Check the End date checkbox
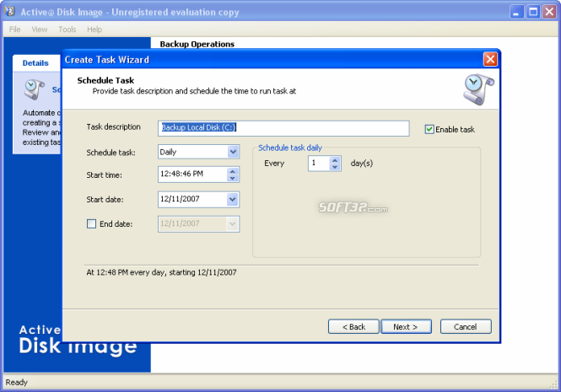Screen dimensions: 561x392 (x=92, y=224)
